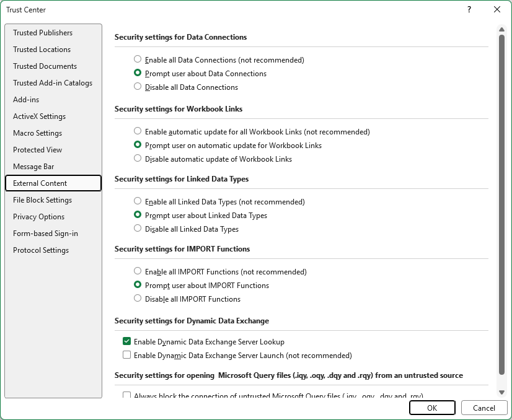Screen dimensions: 512x420
Task: Select External Content section
Action: point(53,183)
